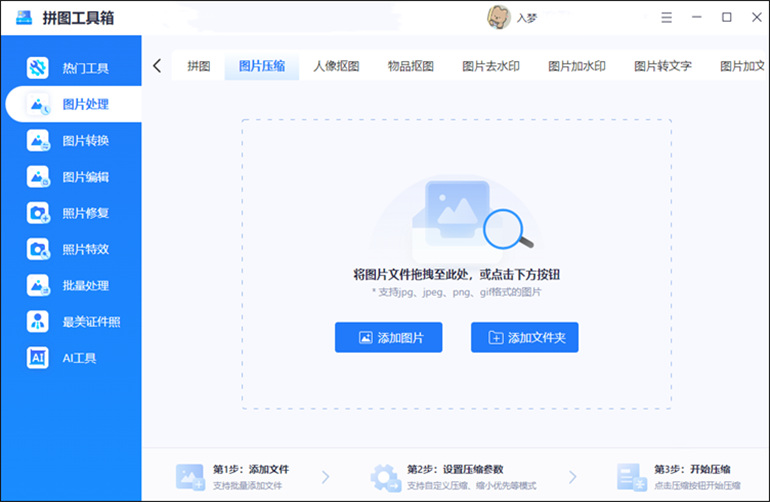Image resolution: width=770 pixels, height=502 pixels.
Task: Add a folder with the 添加文件夹 button
Action: (524, 337)
